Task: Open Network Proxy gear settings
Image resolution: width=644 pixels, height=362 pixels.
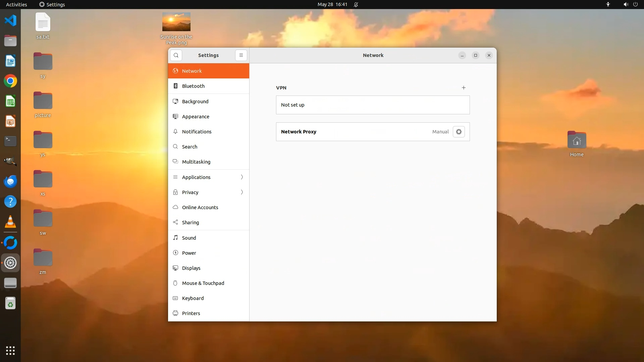Action: (459, 132)
